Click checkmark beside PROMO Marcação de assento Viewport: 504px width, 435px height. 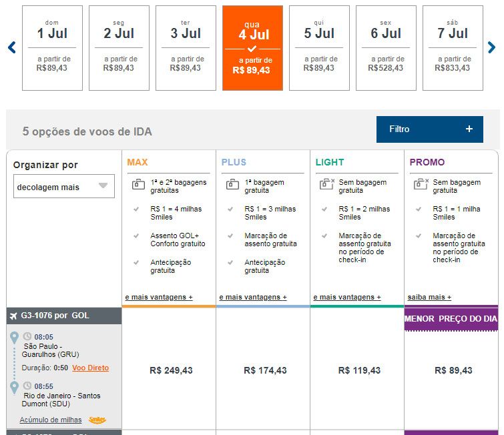tap(419, 236)
